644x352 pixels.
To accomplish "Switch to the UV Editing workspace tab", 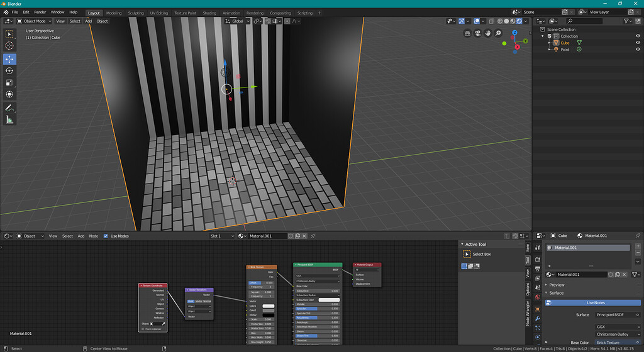I will (159, 13).
